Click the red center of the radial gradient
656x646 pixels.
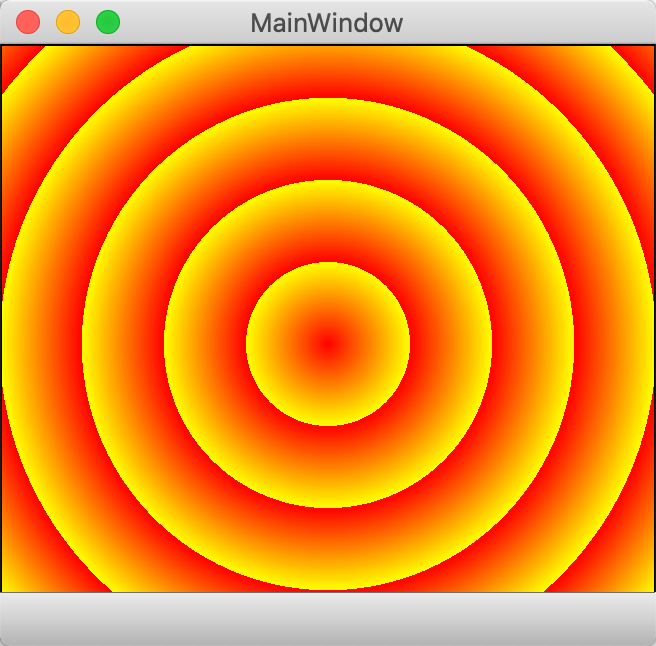pyautogui.click(x=328, y=344)
